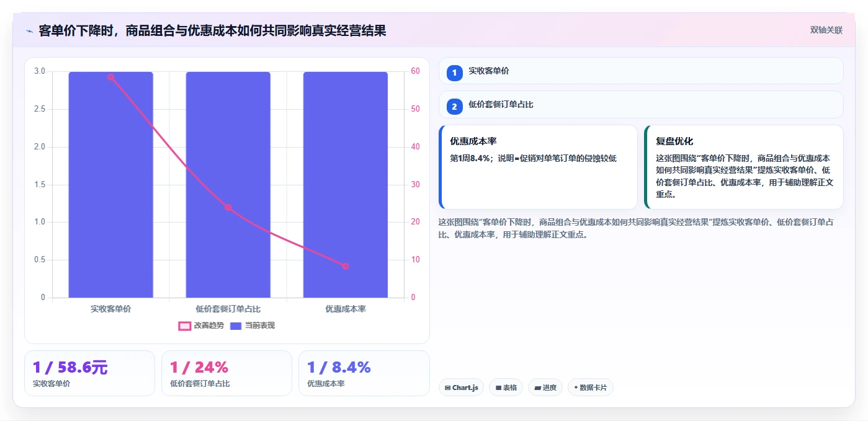
Task: Select the 1 / 24% stat card
Action: [226, 373]
